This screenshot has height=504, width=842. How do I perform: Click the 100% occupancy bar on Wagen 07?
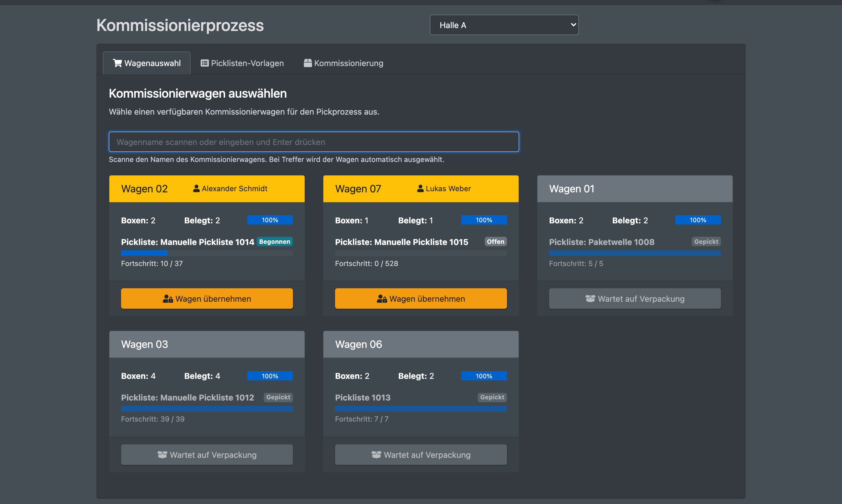click(x=484, y=220)
